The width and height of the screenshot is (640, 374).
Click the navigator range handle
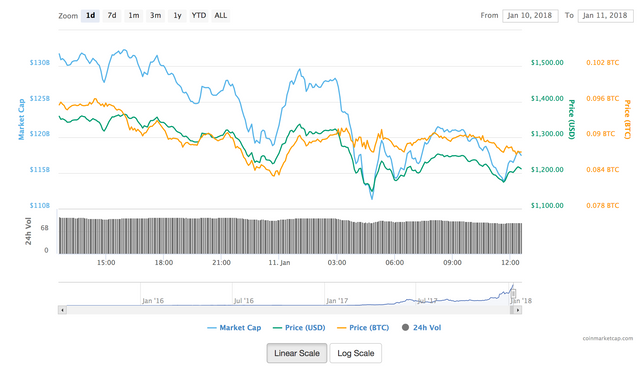[513, 294]
